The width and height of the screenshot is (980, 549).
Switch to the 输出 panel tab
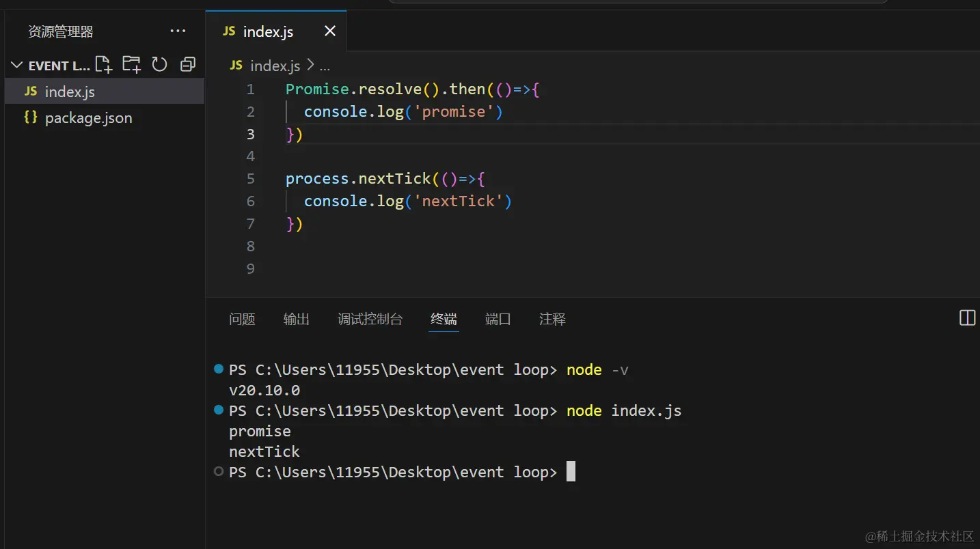click(297, 319)
